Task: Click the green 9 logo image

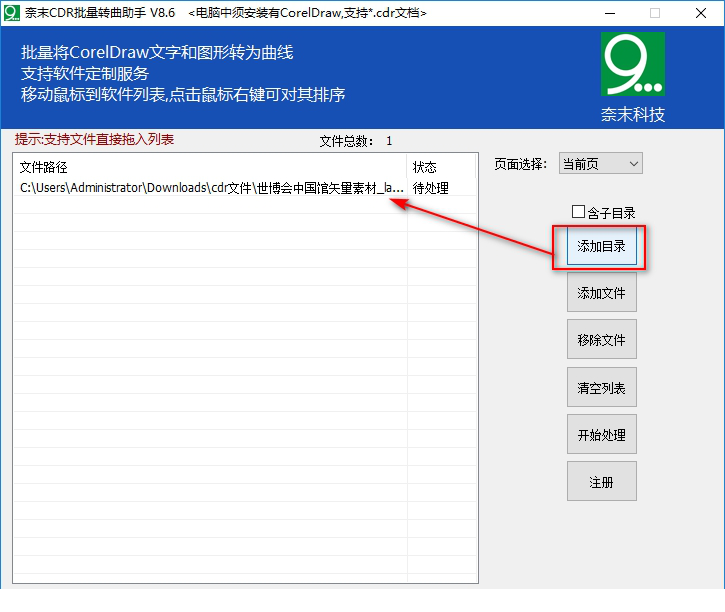Action: (x=632, y=64)
